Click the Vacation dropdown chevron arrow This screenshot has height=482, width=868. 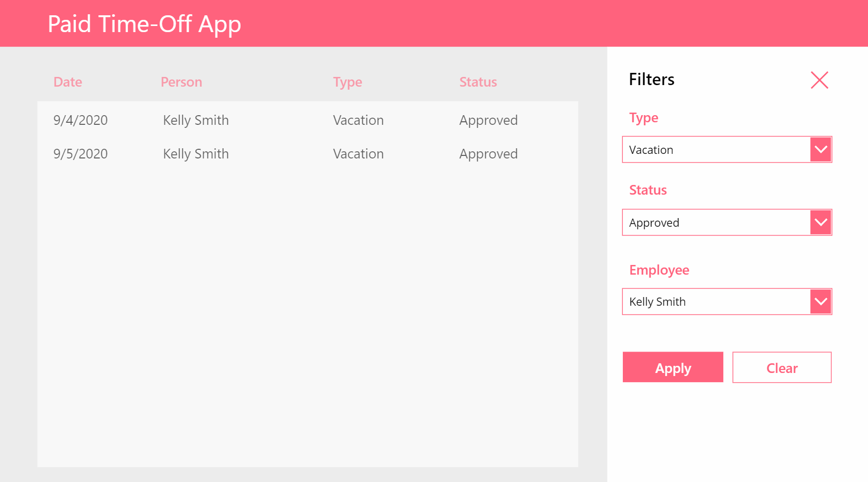pos(821,149)
